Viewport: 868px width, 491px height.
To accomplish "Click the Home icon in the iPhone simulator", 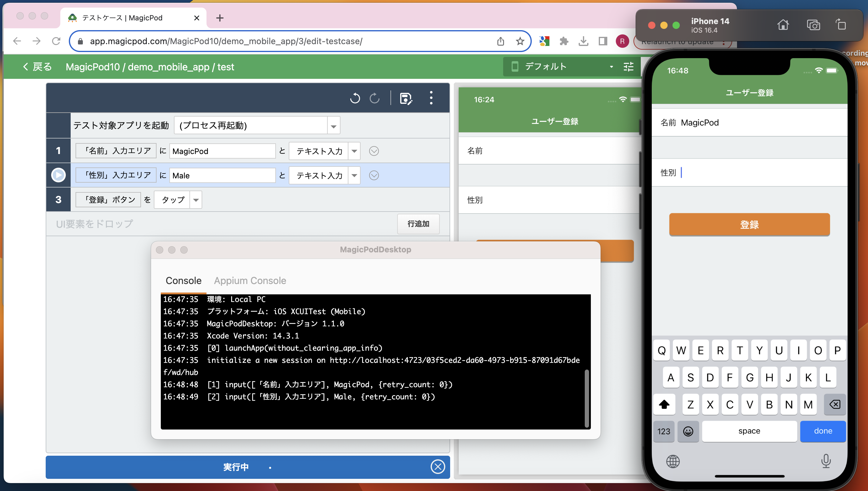I will pos(783,25).
